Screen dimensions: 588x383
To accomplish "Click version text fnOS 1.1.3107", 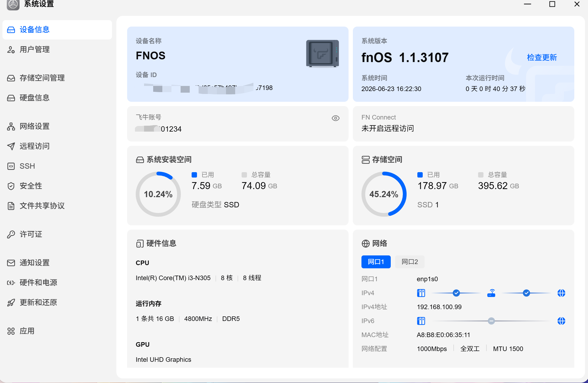I will 405,57.
